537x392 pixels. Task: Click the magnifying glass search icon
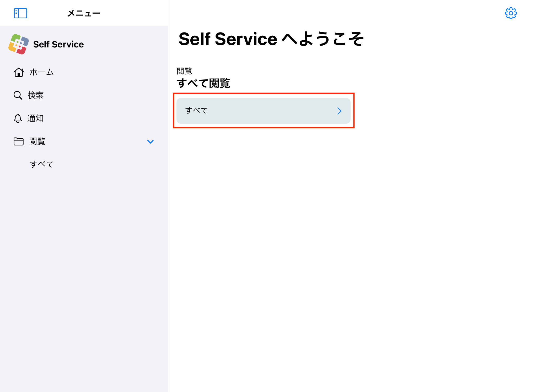18,95
